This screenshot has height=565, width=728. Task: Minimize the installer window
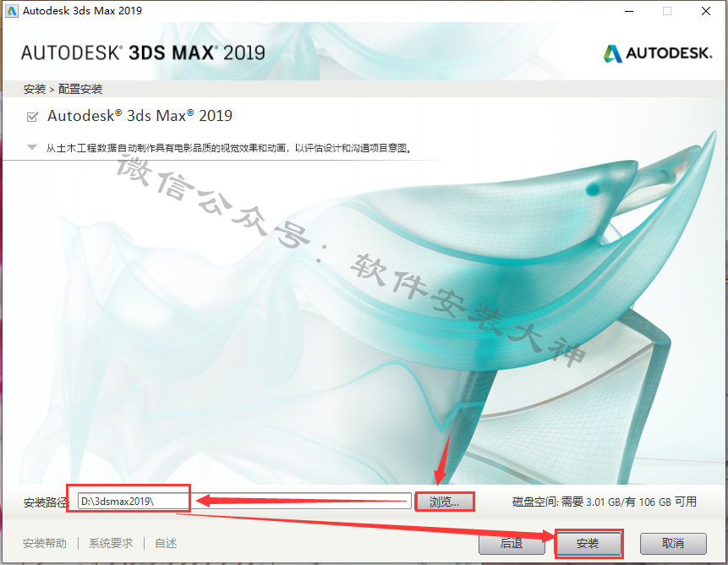[x=629, y=11]
